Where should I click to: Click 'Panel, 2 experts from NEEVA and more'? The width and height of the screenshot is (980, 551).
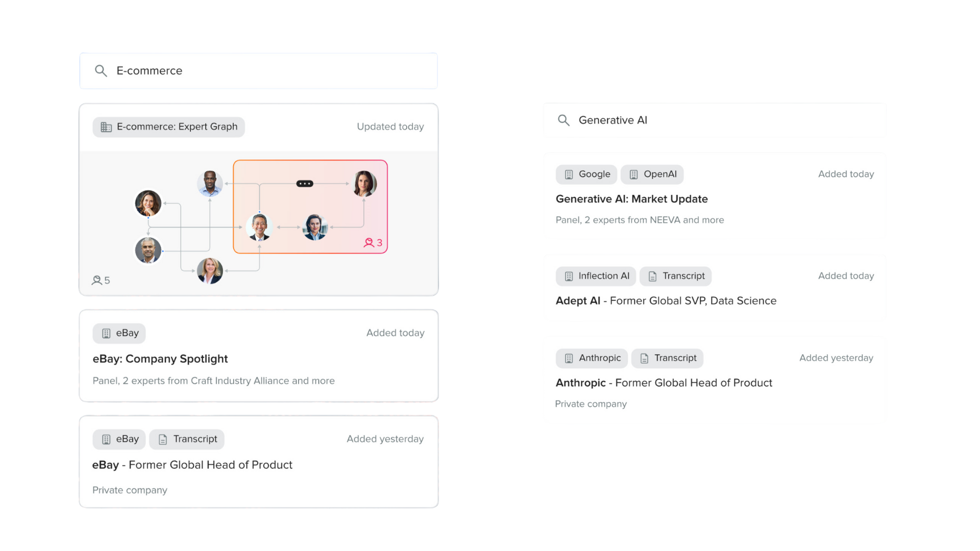[640, 220]
